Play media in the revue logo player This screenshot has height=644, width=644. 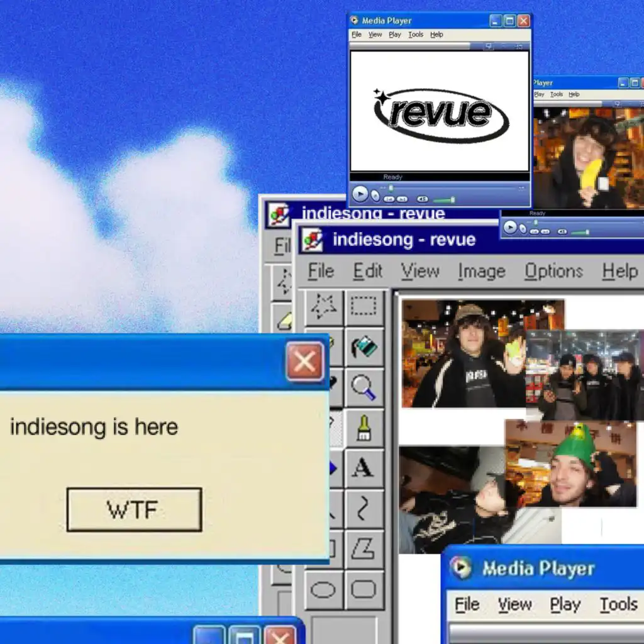(x=360, y=194)
